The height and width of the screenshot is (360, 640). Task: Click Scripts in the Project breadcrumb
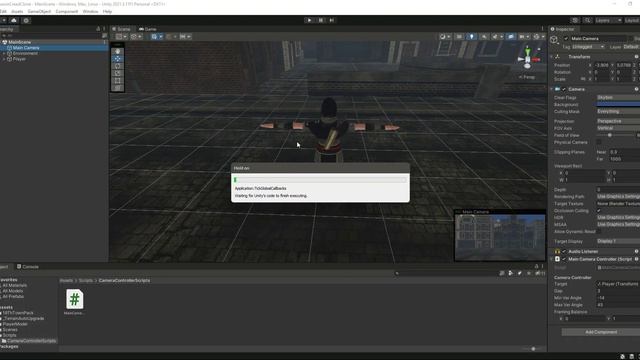pyautogui.click(x=86, y=280)
